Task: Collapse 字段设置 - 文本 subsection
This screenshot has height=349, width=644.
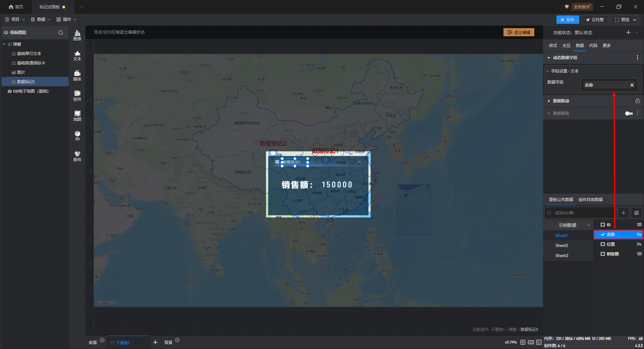Action: click(548, 71)
